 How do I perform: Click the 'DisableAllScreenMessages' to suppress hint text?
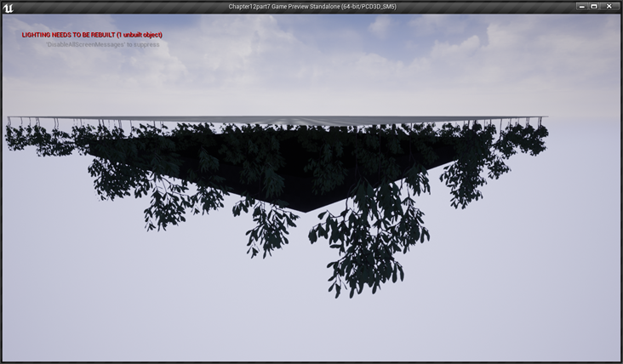point(102,44)
